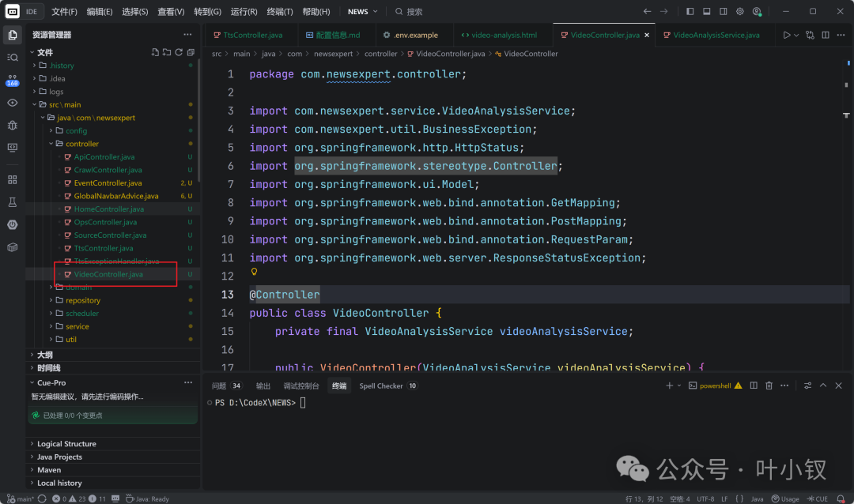Run the Java file with the play icon
Image resolution: width=854 pixels, height=504 pixels.
pos(787,35)
